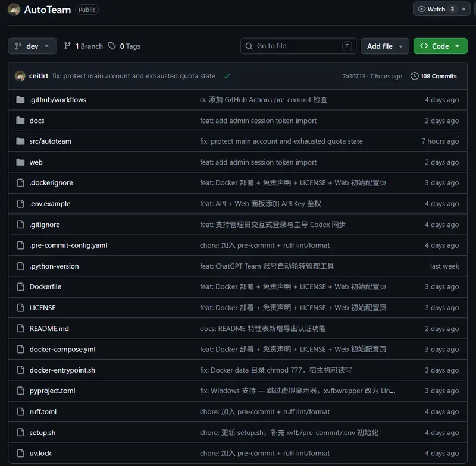The width and height of the screenshot is (476, 466).
Task: Click the cnitlrt commit author avatar
Action: click(x=20, y=76)
